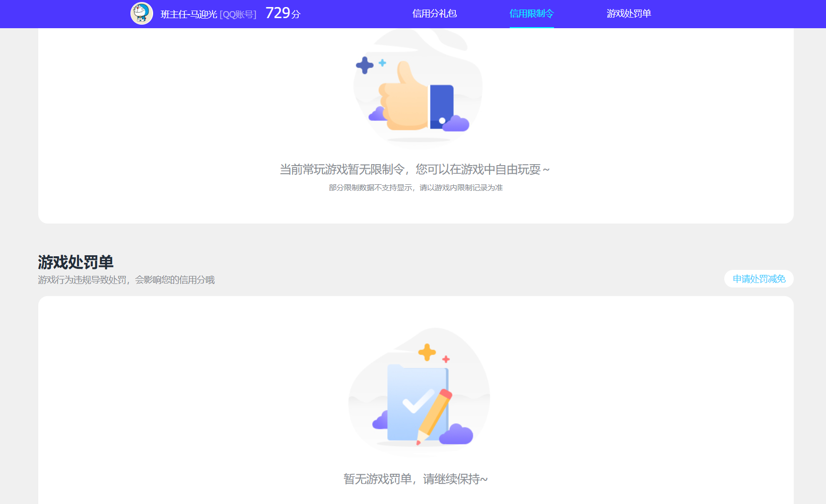Click the 729分 credit score

(x=283, y=13)
